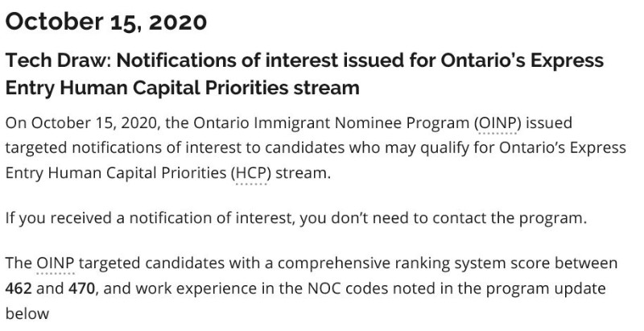Select the October 15, 2020 date heading
644x331 pixels.
(x=106, y=22)
